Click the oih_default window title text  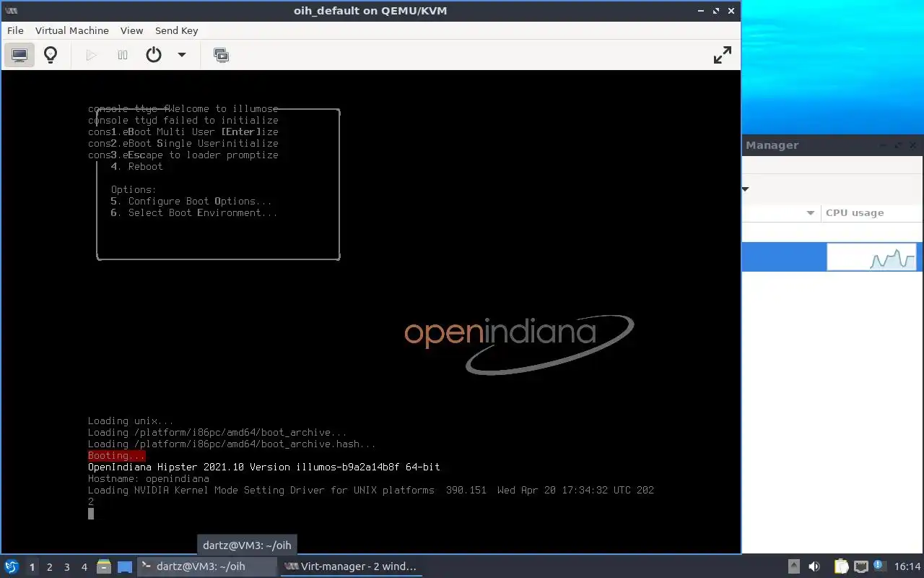click(370, 11)
